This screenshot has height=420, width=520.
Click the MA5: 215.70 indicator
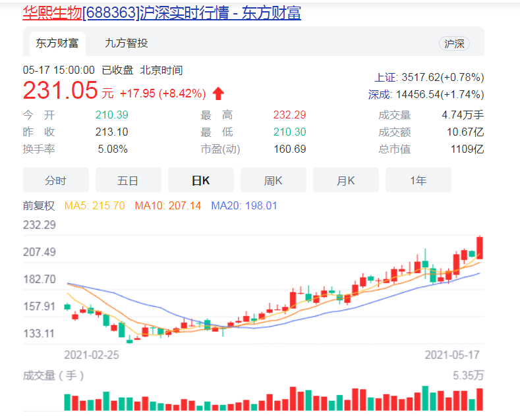click(x=94, y=205)
